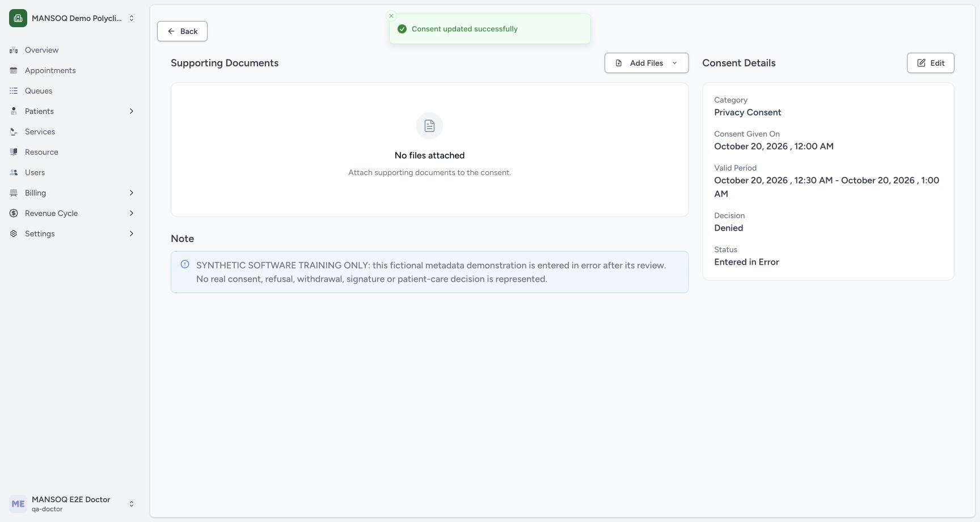
Task: Click the 'Entered in Error' status value
Action: pos(746,262)
